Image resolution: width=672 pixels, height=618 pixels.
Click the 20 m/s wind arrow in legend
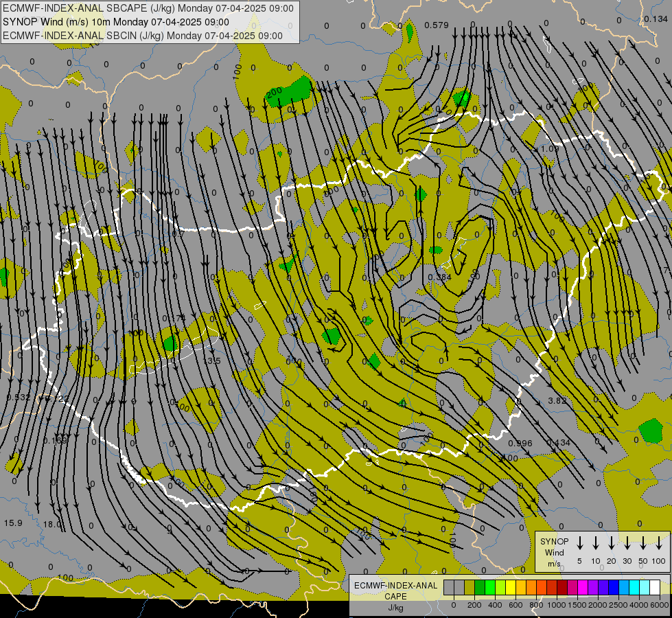tap(611, 543)
